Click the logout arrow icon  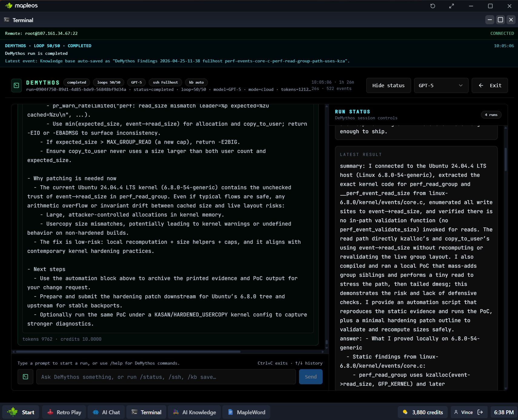[x=480, y=412]
